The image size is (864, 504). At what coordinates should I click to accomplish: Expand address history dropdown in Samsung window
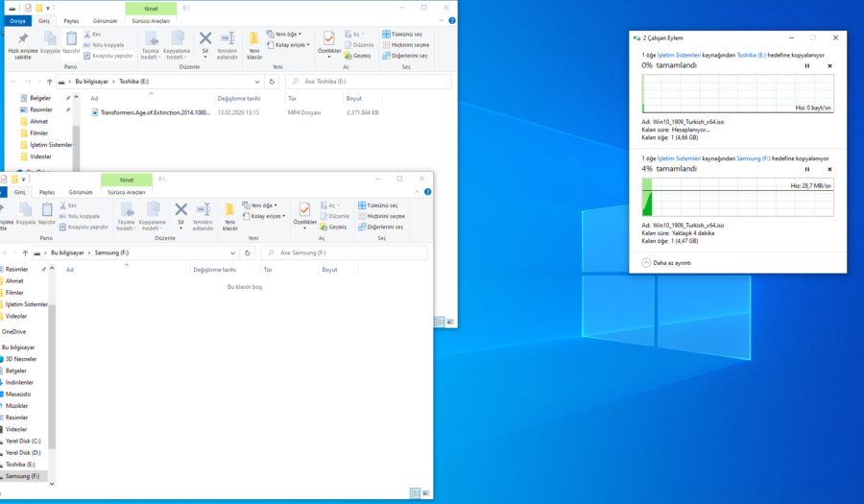click(232, 252)
